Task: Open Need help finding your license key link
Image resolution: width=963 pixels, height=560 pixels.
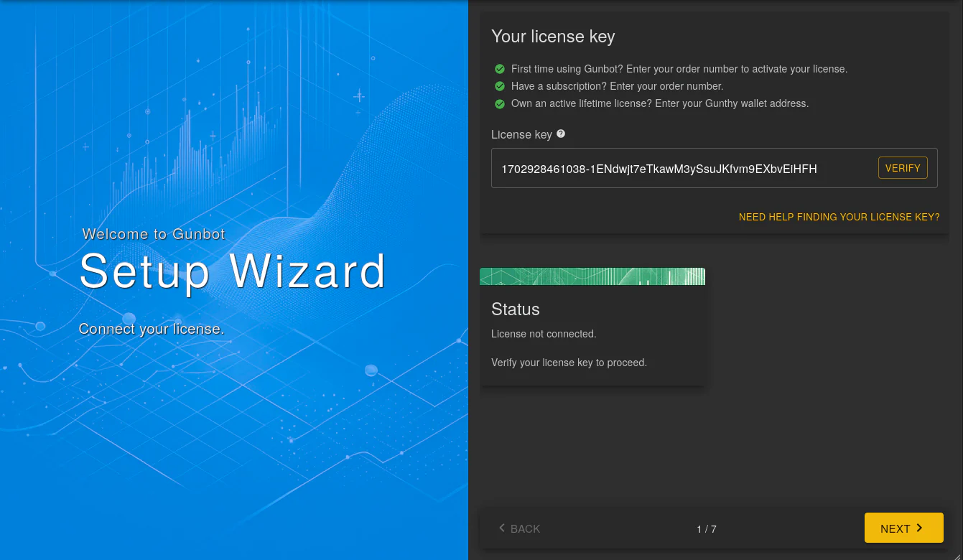Action: [839, 217]
